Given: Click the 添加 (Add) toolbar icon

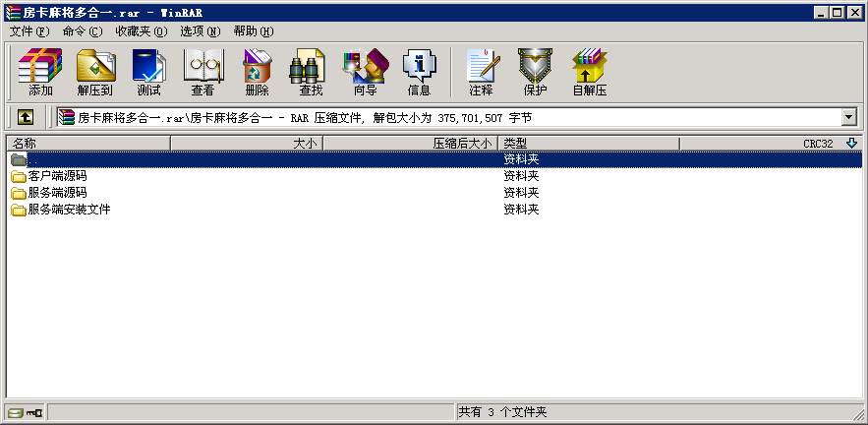Looking at the screenshot, I should coord(40,72).
